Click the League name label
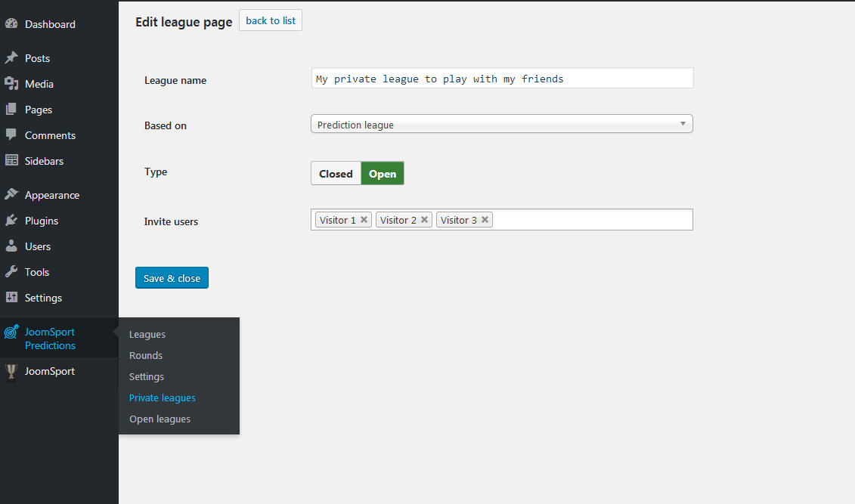The image size is (855, 504). (x=175, y=80)
